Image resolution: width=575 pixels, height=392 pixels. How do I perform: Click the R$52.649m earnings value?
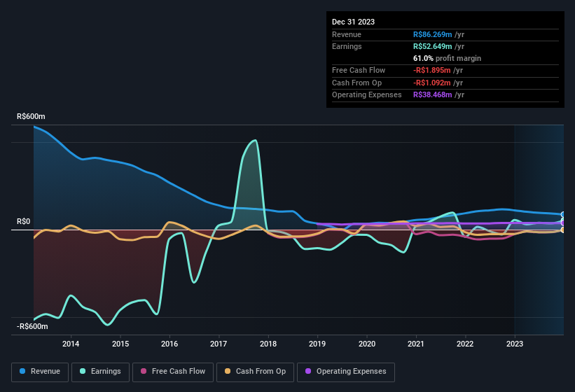[432, 46]
